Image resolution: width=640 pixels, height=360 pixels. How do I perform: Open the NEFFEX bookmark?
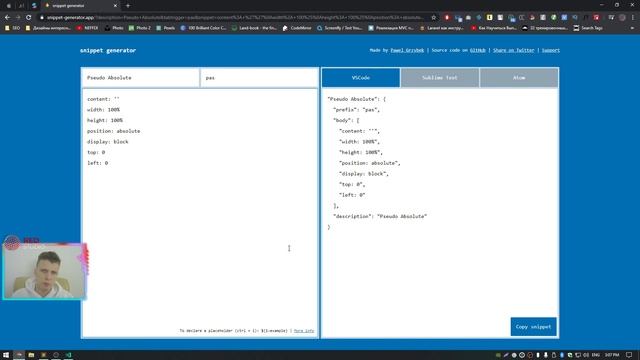pos(87,28)
